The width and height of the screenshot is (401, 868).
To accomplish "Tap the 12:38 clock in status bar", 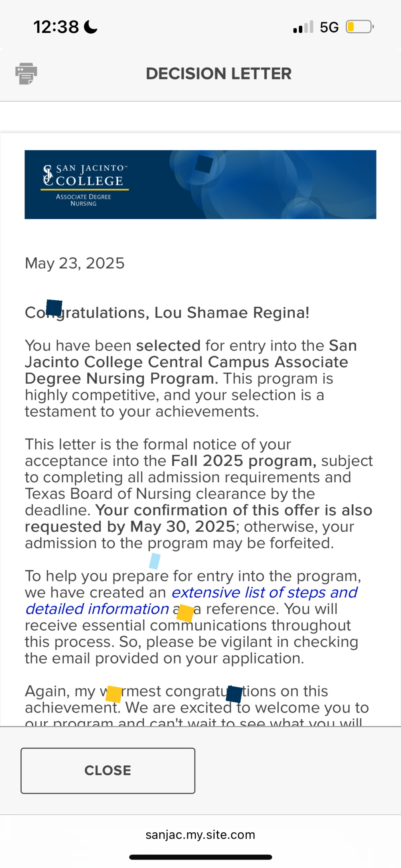I will point(56,27).
